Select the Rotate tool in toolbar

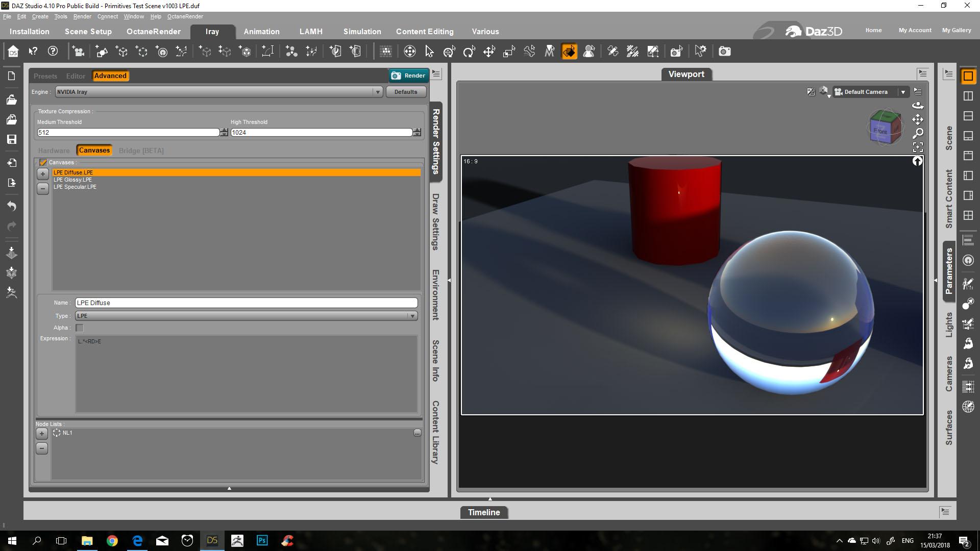click(469, 52)
